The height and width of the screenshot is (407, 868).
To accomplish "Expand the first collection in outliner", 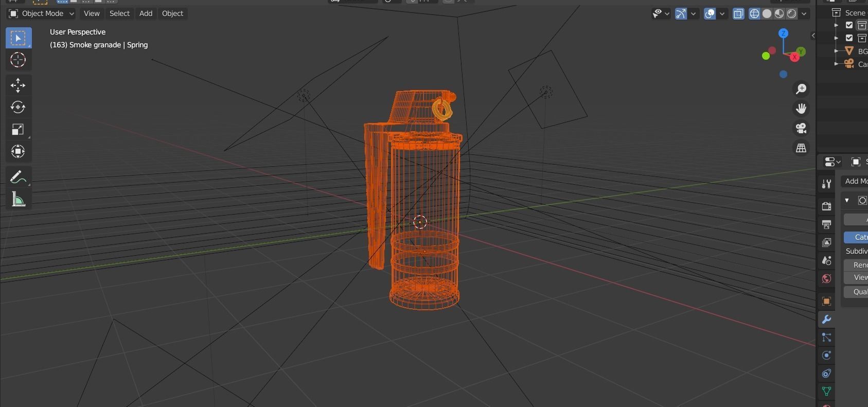I will pos(836,25).
